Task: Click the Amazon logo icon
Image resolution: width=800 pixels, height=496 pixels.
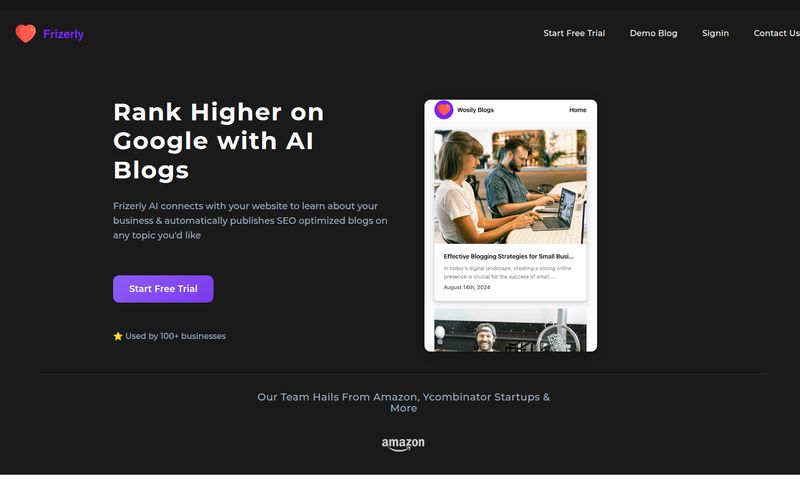Action: click(x=403, y=444)
